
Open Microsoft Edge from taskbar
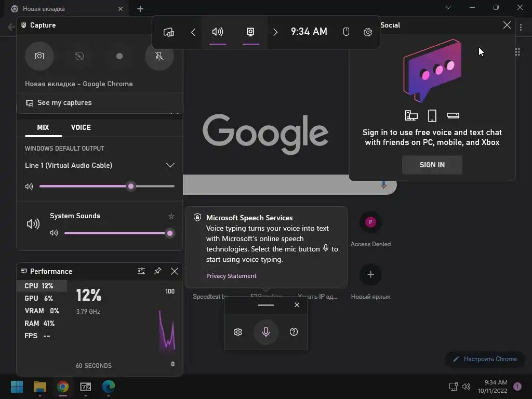pyautogui.click(x=109, y=387)
